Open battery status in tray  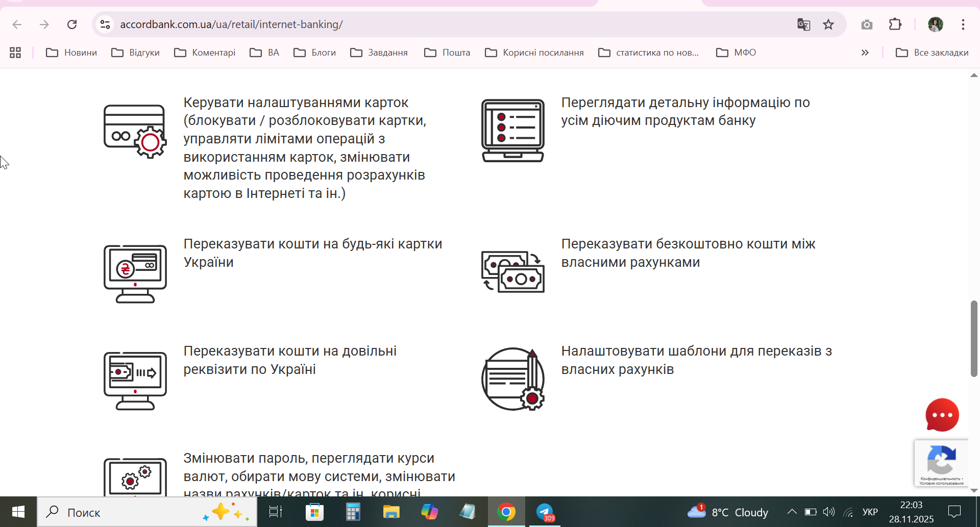pos(811,512)
